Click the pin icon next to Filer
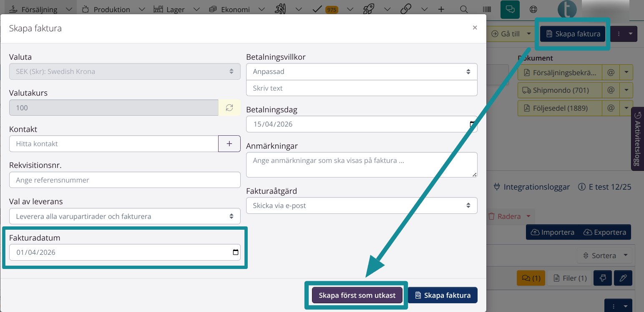The width and height of the screenshot is (644, 312). pos(602,278)
